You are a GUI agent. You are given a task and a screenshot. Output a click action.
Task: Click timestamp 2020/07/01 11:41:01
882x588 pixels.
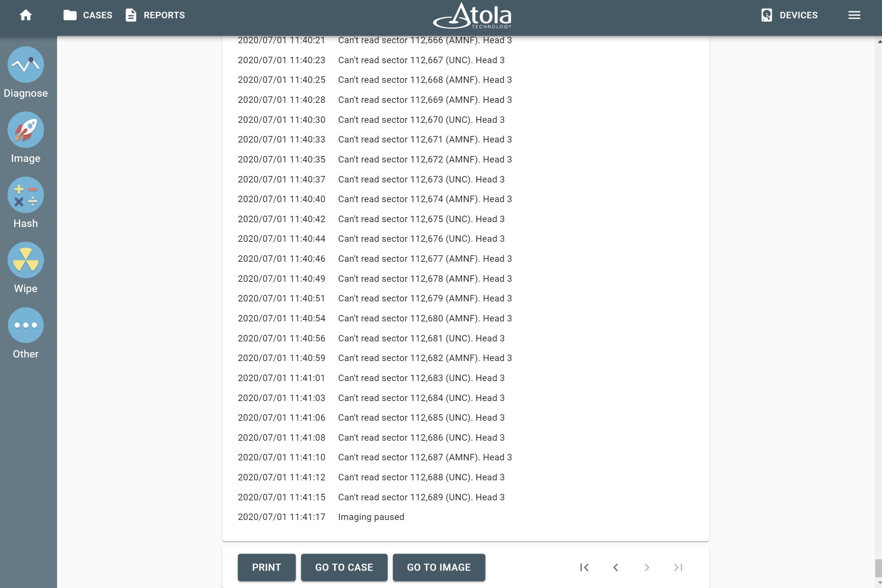click(282, 377)
